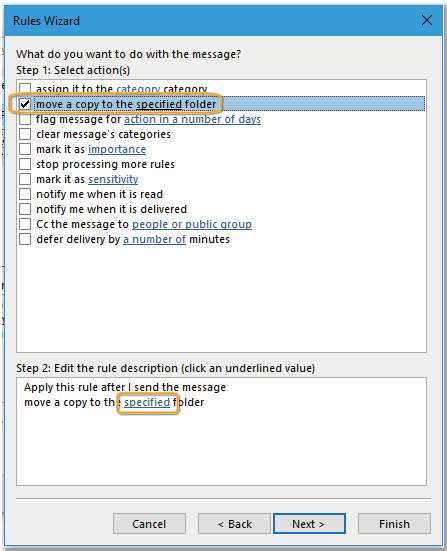Open the specified folder link in Step 2
The image size is (447, 551).
(x=147, y=402)
